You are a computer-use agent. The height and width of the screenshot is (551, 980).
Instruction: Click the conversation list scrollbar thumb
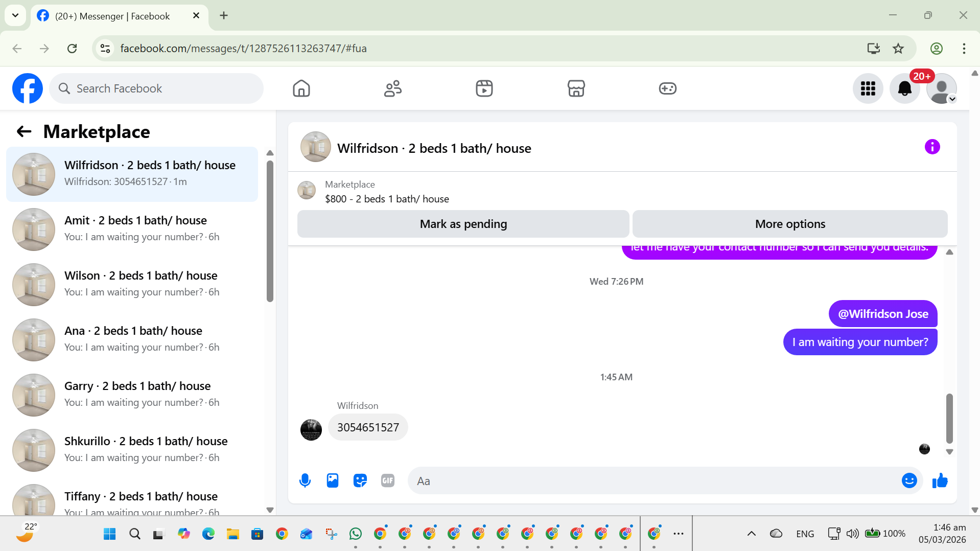pos(270,231)
